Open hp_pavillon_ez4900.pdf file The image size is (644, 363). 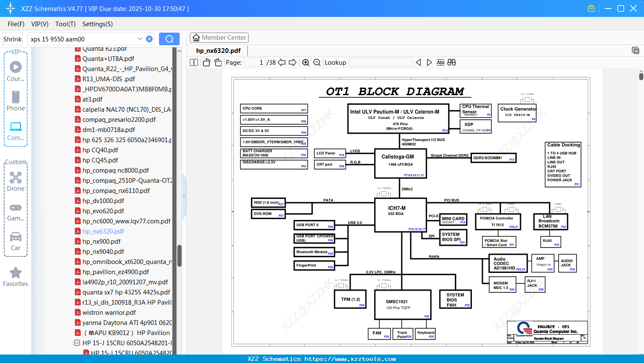click(x=115, y=272)
